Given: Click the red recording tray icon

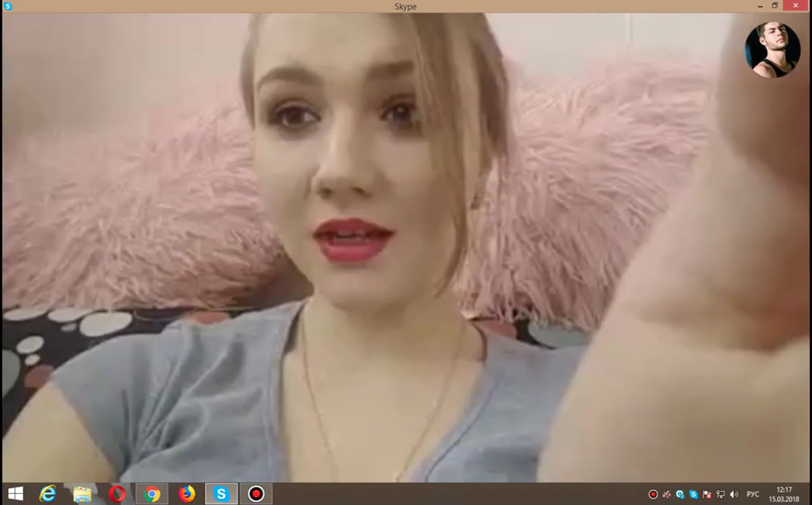Looking at the screenshot, I should point(653,494).
